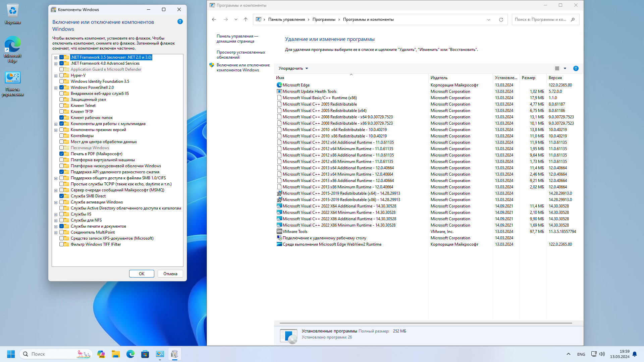The image size is (644, 362).
Task: Select the VMware Tools program icon
Action: (279, 232)
